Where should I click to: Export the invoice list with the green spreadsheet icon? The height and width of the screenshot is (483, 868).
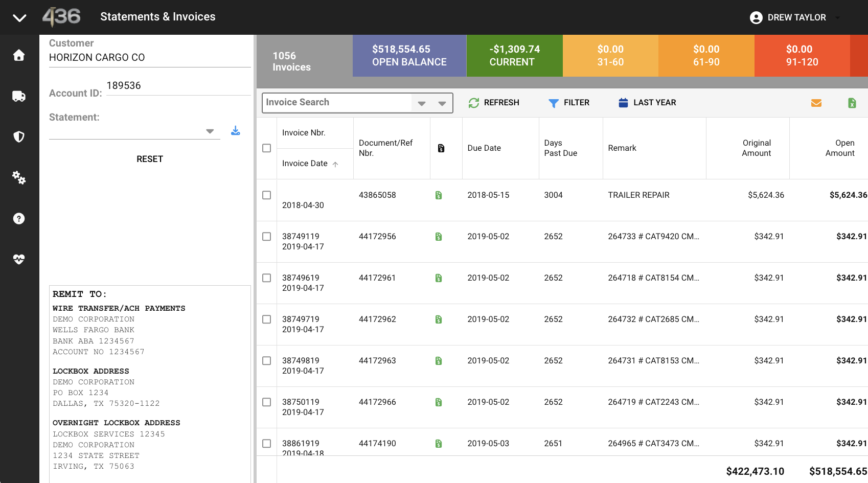[x=852, y=103]
